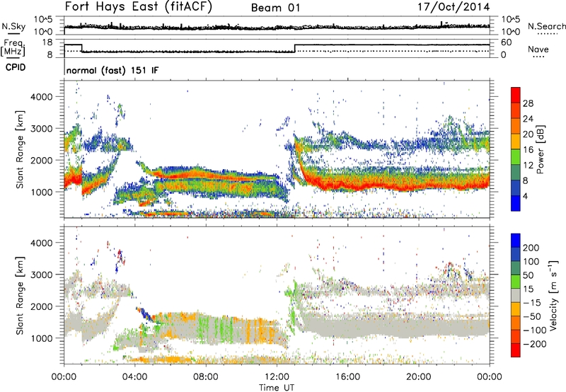
Task: Click the '04:00' time axis label
Action: pyautogui.click(x=135, y=377)
